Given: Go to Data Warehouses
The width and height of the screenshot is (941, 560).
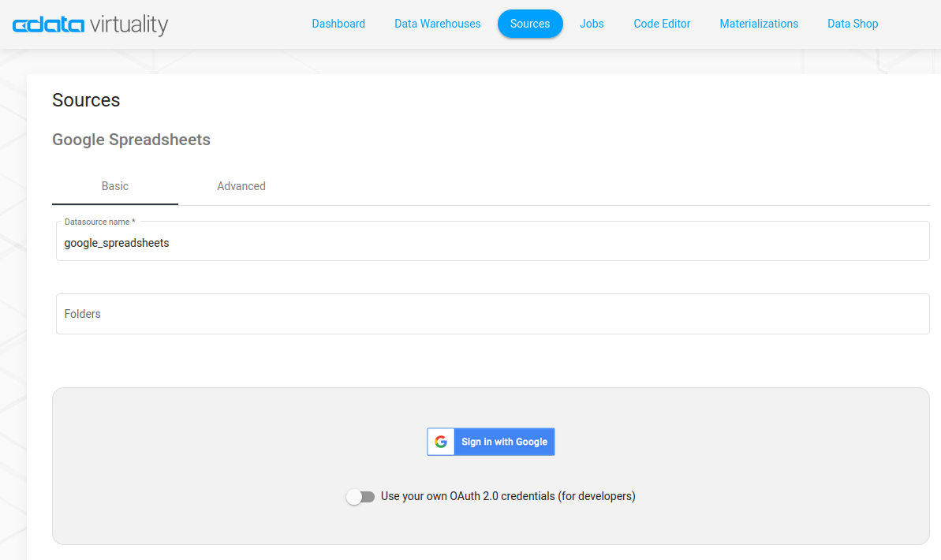Looking at the screenshot, I should coord(437,24).
